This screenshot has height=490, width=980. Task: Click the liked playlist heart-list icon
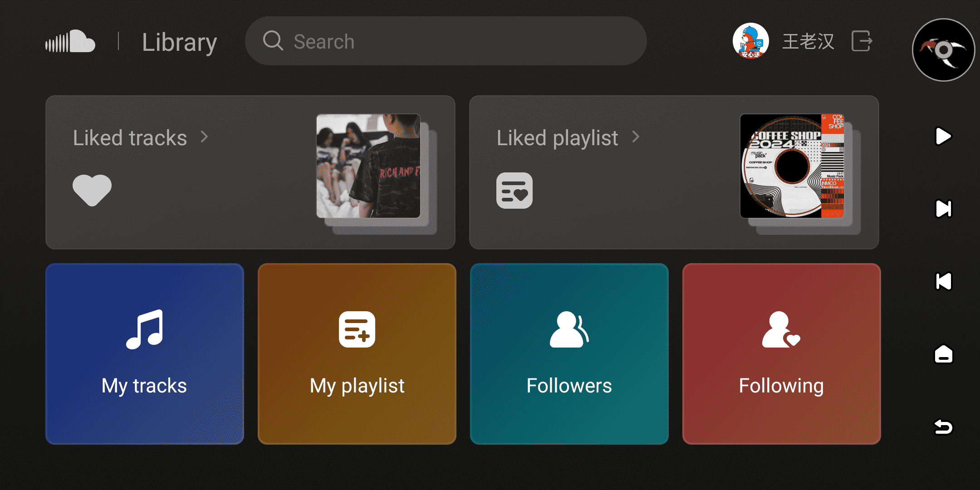[x=514, y=191]
